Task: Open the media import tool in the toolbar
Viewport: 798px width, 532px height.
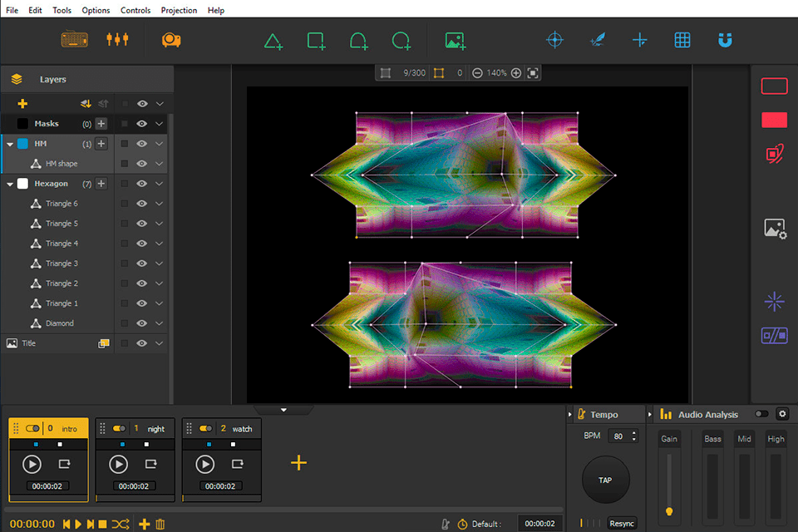Action: 454,40
